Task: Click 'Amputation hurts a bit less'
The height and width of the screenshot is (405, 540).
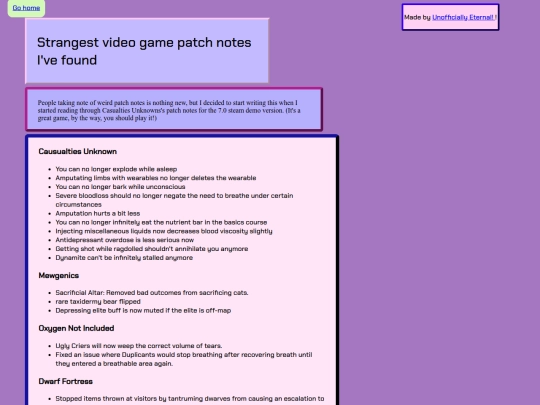Action: [98, 214]
